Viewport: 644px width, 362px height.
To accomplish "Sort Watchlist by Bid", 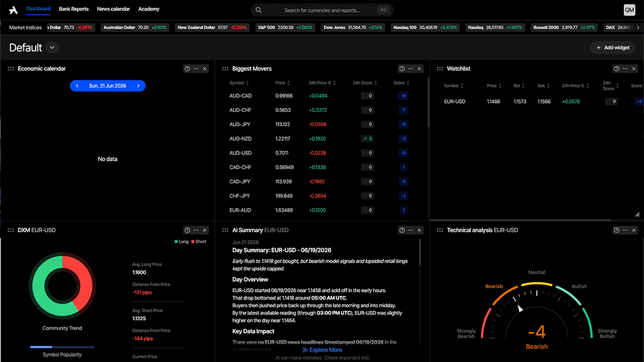I will pos(519,86).
